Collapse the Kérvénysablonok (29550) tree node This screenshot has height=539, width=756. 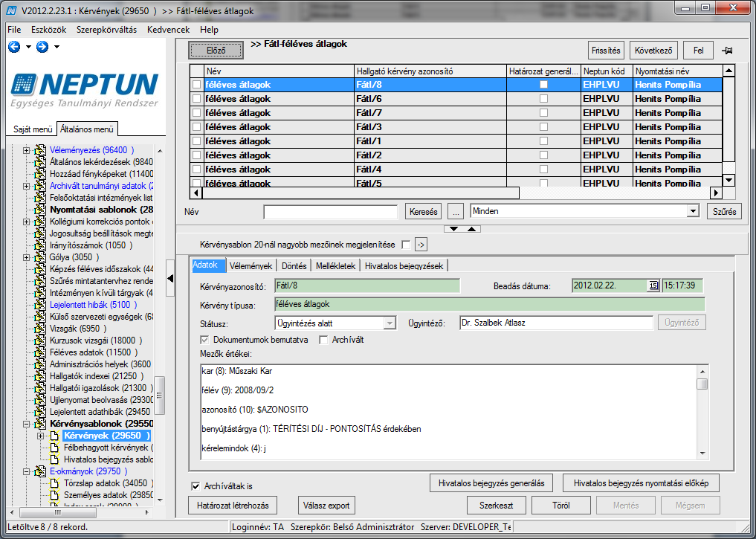coord(26,424)
